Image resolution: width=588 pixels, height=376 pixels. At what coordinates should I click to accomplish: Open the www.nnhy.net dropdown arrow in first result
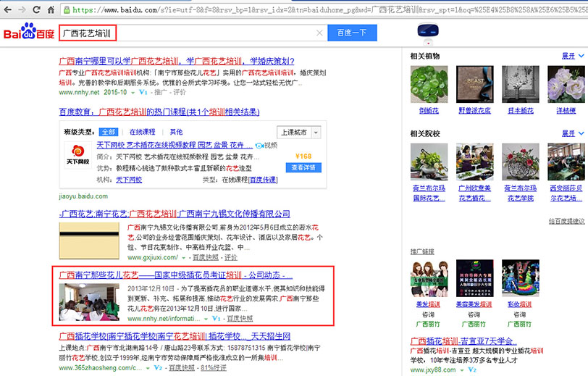coord(133,93)
